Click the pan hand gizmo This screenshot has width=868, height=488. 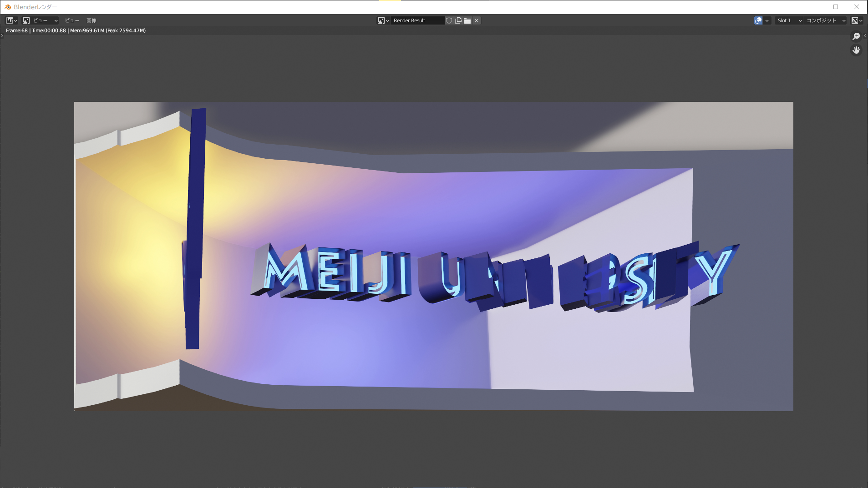pos(856,50)
